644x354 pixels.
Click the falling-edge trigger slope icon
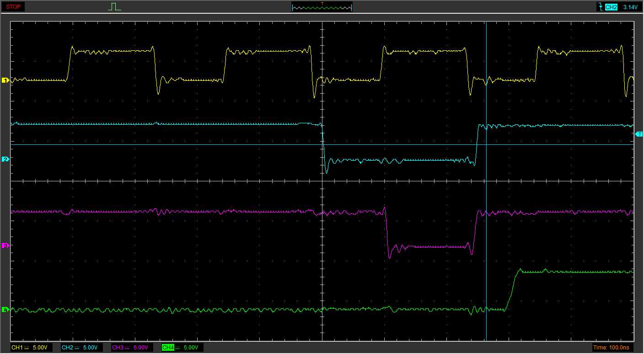[x=600, y=7]
